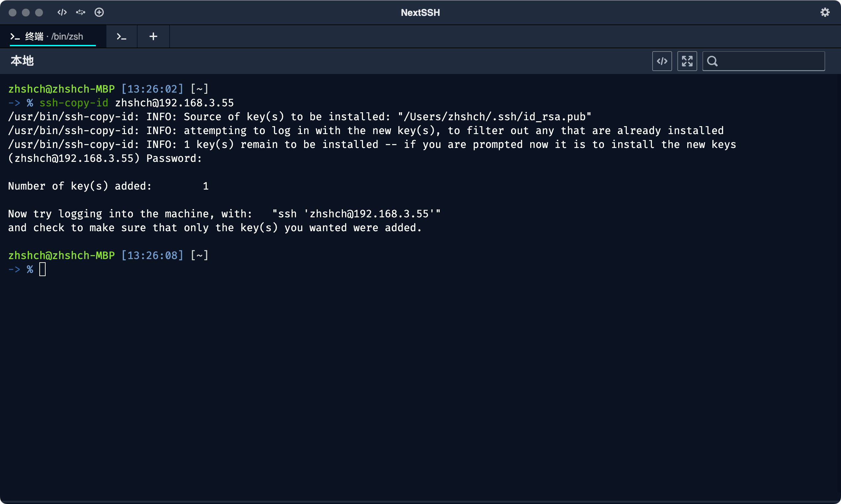
Task: Open settings via the gear icon
Action: coord(825,13)
